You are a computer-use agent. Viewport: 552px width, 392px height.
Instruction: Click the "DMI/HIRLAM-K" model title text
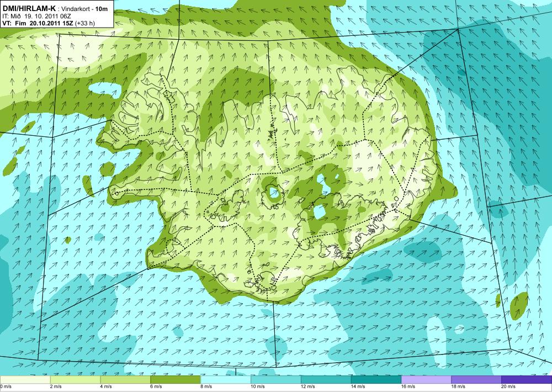(29, 9)
